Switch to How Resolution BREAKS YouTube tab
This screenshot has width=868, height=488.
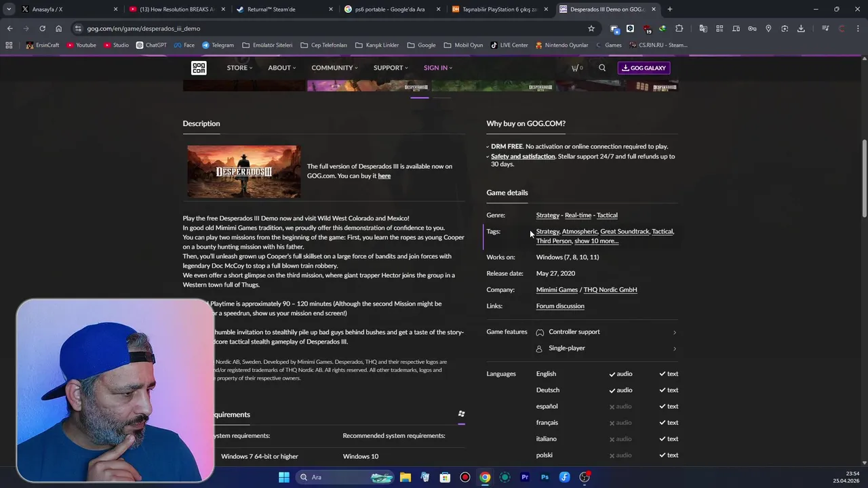click(x=176, y=9)
